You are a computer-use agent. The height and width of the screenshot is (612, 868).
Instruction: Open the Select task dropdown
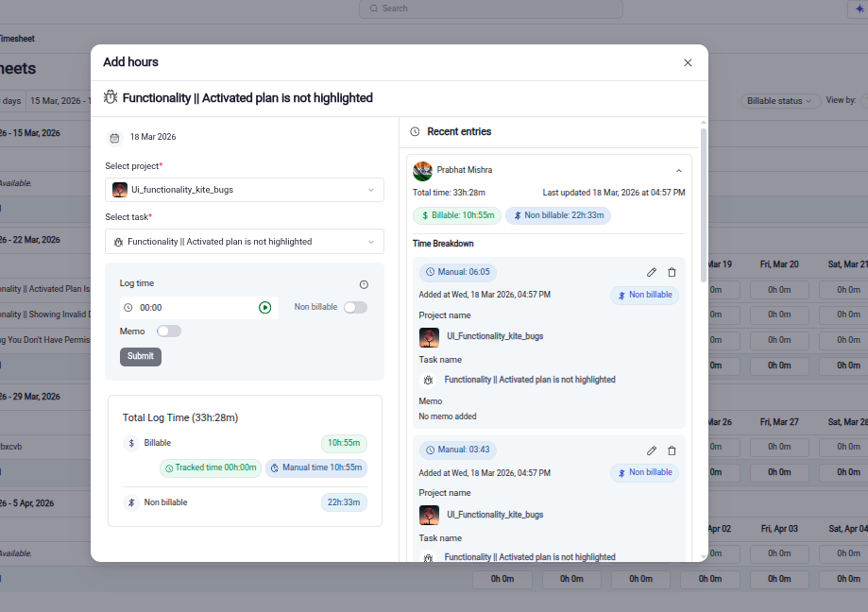(x=245, y=241)
